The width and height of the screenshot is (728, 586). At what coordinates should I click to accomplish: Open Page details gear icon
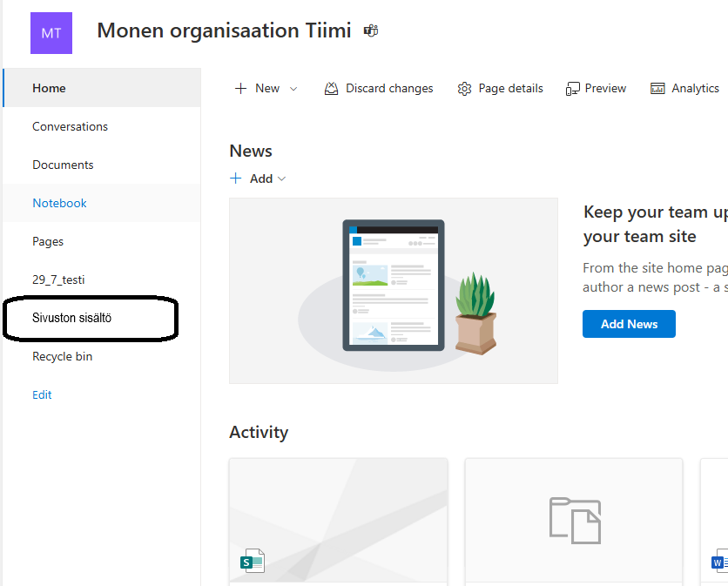tap(464, 89)
